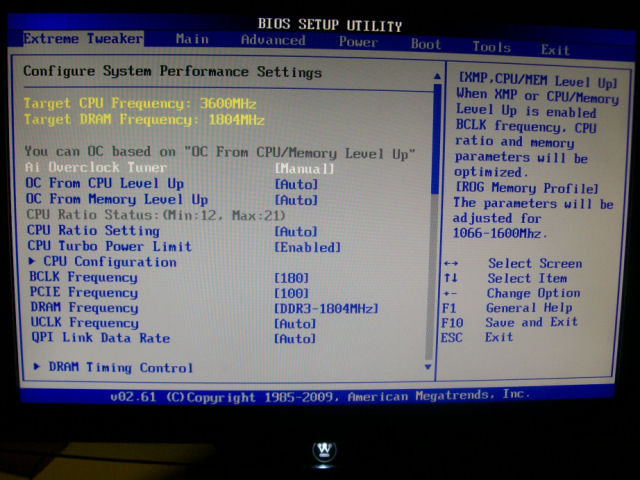The width and height of the screenshot is (640, 480).
Task: Click the scrollbar up arrow
Action: [437, 76]
